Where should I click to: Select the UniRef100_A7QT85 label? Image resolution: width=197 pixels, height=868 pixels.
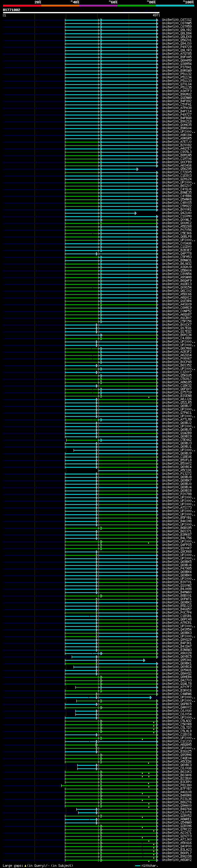coord(177,54)
